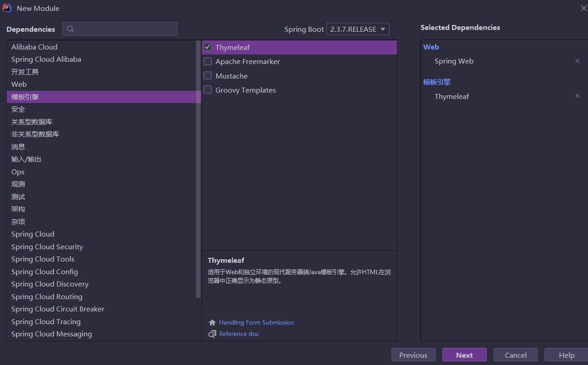The height and width of the screenshot is (365, 588).
Task: Proceed with the Next button
Action: pyautogui.click(x=465, y=355)
